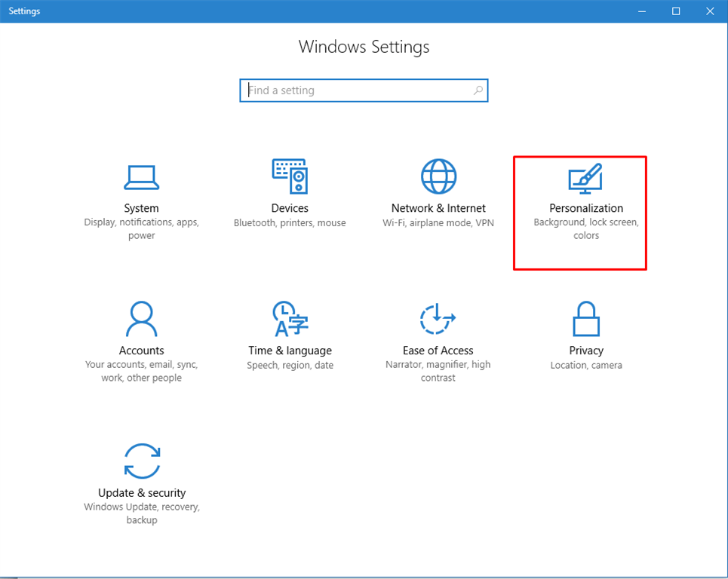
Task: Select the System label
Action: click(x=142, y=208)
